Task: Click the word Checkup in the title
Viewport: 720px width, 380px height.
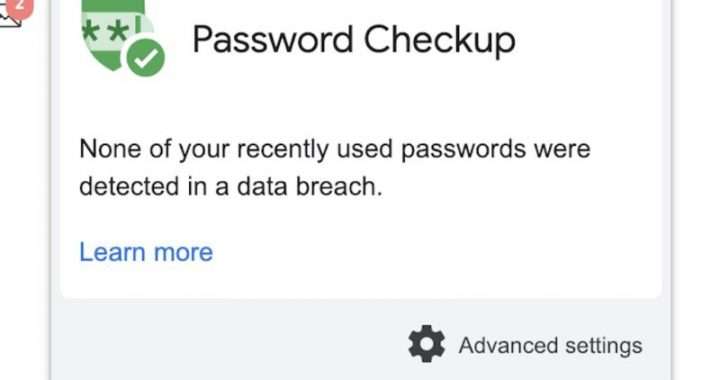Action: pos(439,40)
